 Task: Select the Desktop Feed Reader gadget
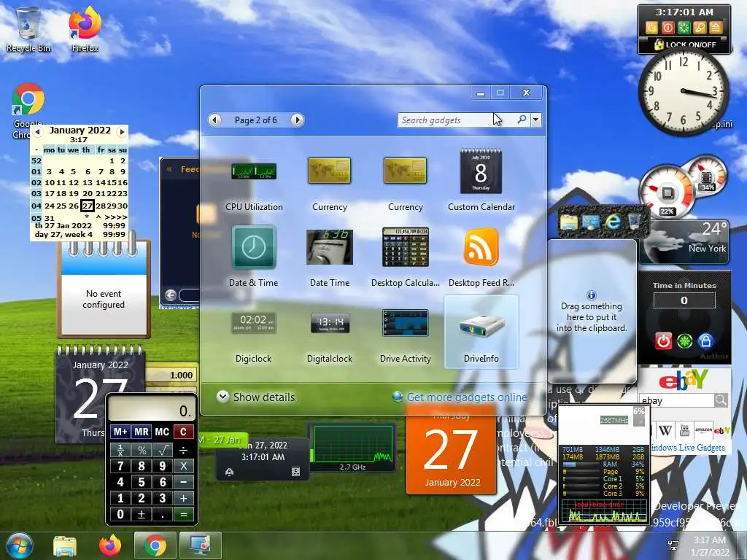click(x=481, y=257)
